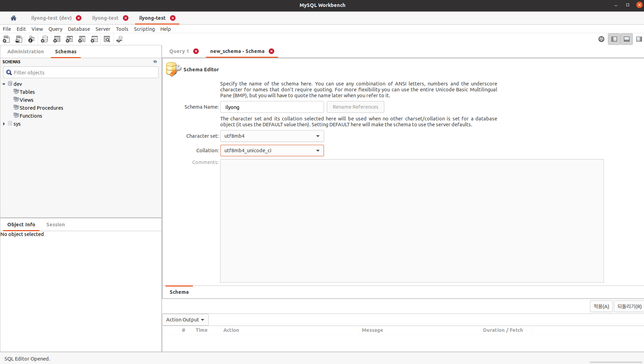The image size is (644, 364).
Task: Toggle the right sidebar panel
Action: 639,39
